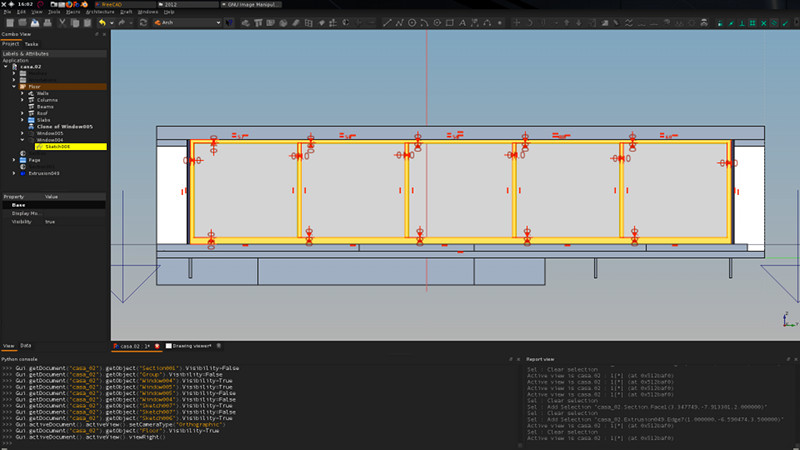800x450 pixels.
Task: Click the Visibility property value true
Action: (x=50, y=222)
